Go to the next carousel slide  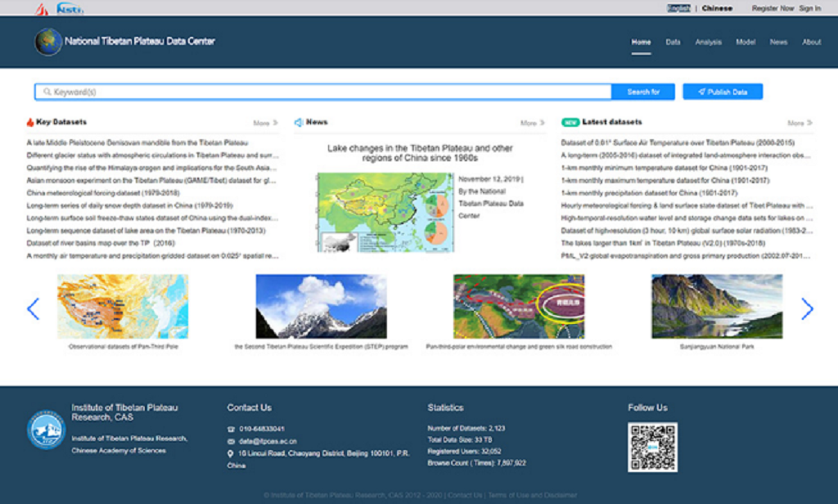tap(807, 308)
